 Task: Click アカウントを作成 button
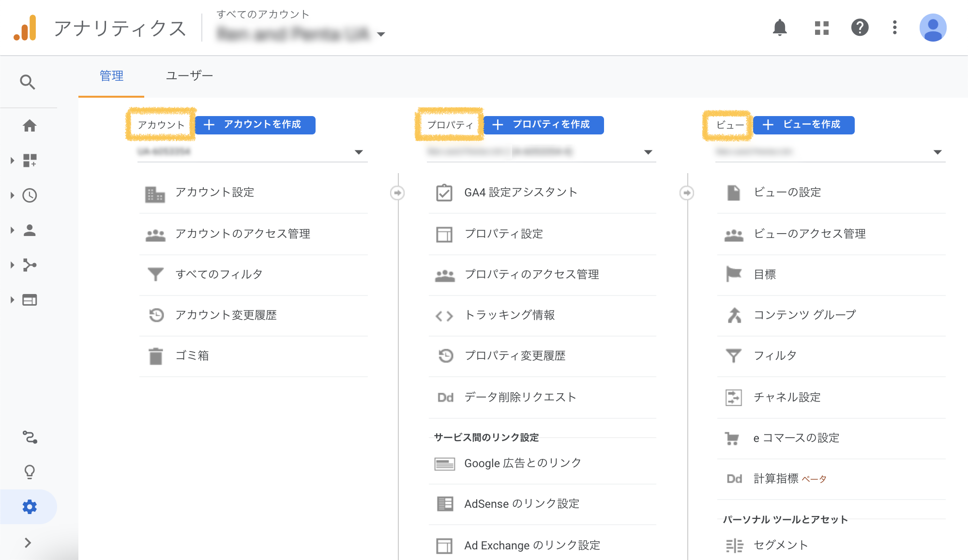pyautogui.click(x=255, y=125)
